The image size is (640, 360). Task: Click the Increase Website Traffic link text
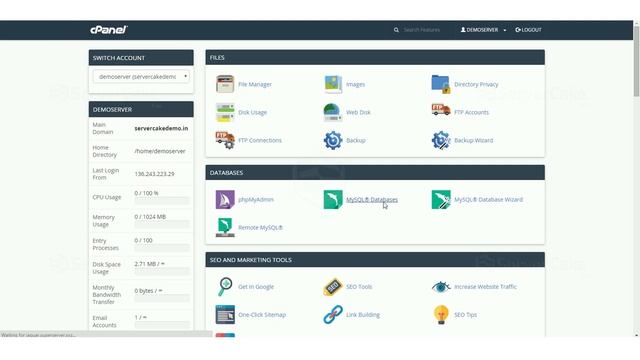click(485, 287)
